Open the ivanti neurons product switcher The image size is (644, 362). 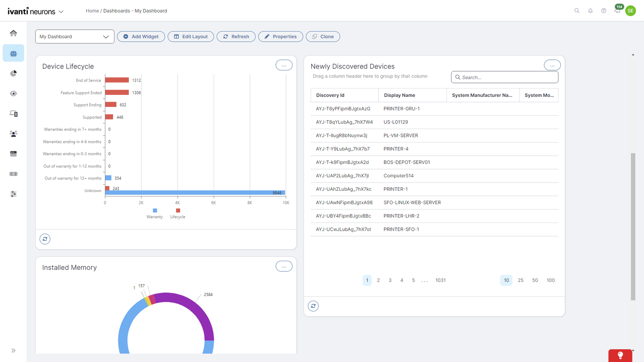[36, 11]
